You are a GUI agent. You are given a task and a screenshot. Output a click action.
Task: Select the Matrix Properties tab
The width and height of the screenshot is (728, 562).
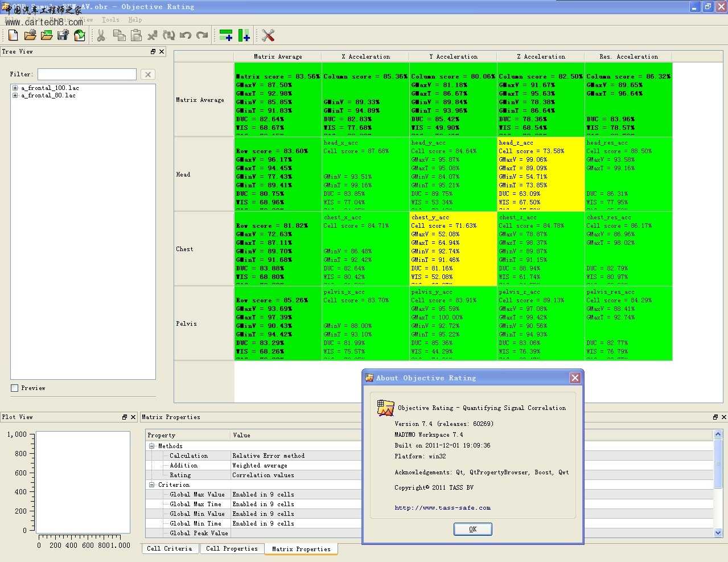pyautogui.click(x=301, y=549)
